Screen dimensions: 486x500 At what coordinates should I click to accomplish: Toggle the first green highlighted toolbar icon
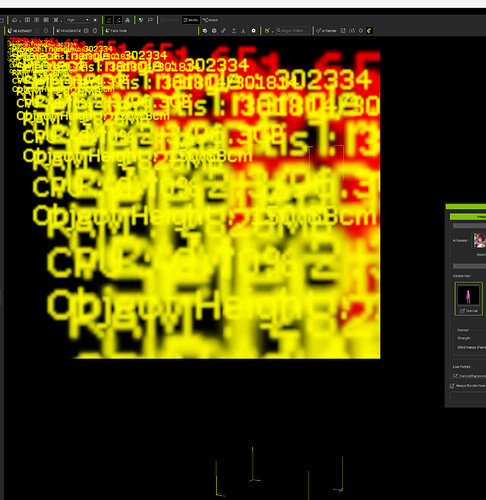point(109,20)
